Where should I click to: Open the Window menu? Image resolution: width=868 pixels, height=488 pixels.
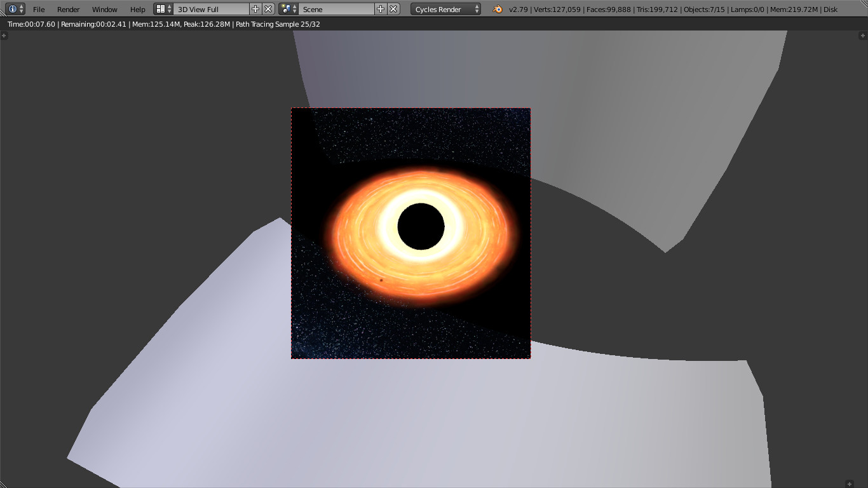coord(104,10)
